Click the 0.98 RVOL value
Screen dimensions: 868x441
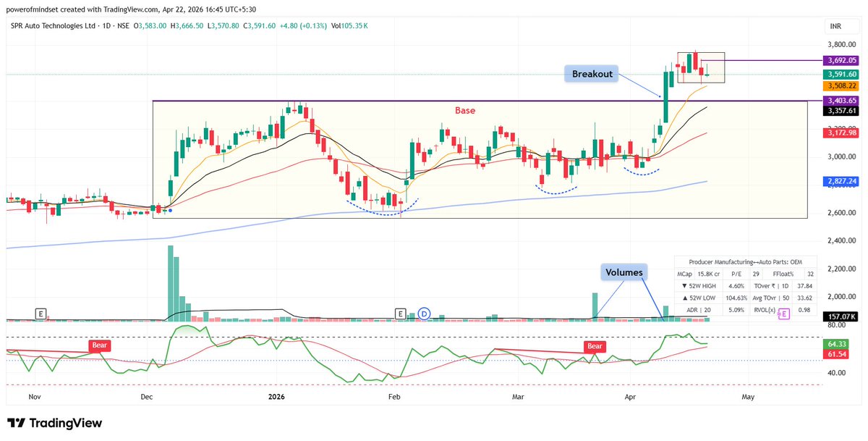(804, 310)
